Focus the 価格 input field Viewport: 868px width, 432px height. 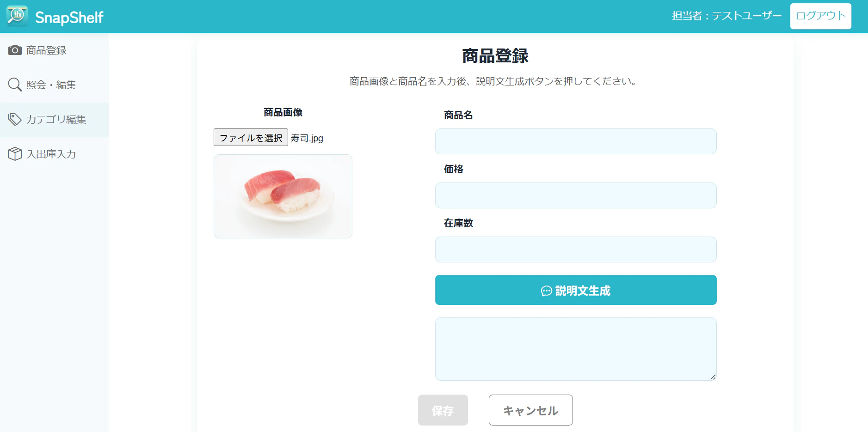(576, 195)
